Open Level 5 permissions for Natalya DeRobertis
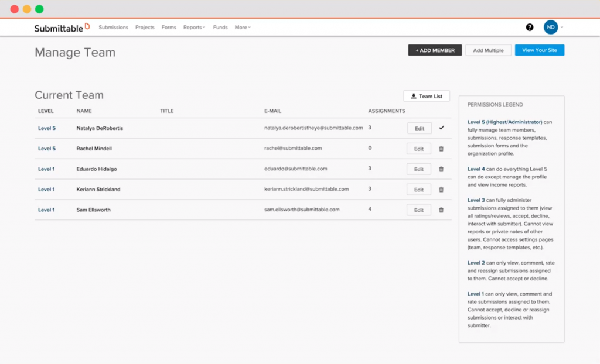The height and width of the screenshot is (364, 600). (x=46, y=128)
